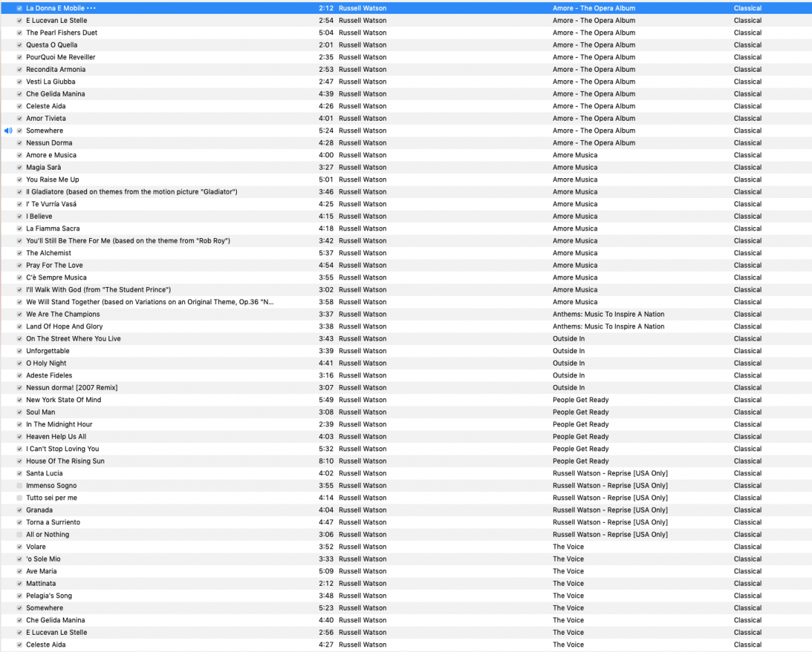Enable the checkbox for Immenso Sogno

click(19, 485)
